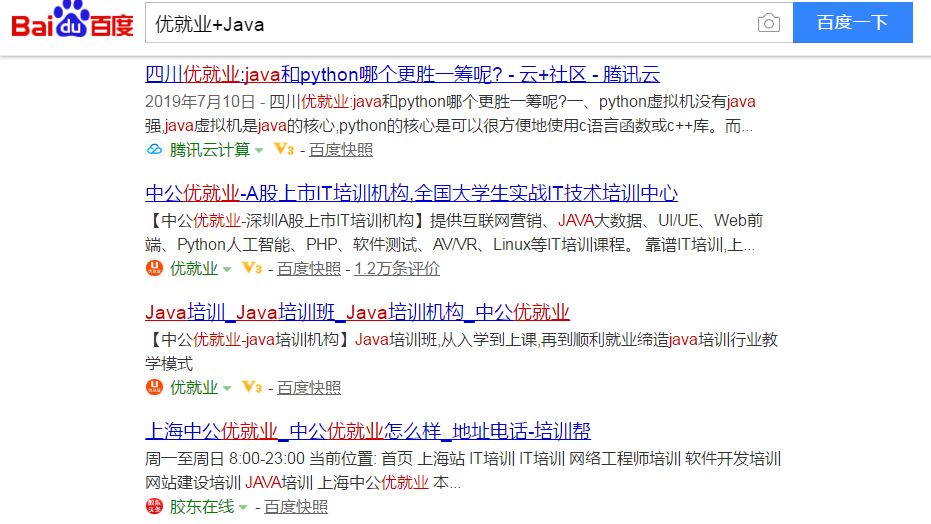Open result 中公优就业-A股上市IT培训机构
Image resolution: width=931 pixels, height=524 pixels.
coord(411,193)
